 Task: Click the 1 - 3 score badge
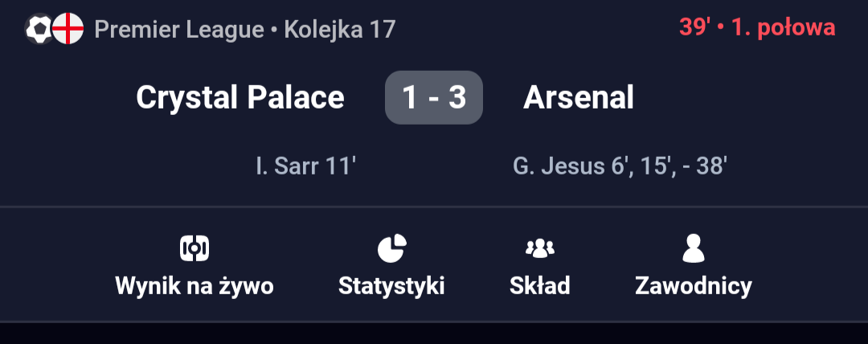coord(434,97)
